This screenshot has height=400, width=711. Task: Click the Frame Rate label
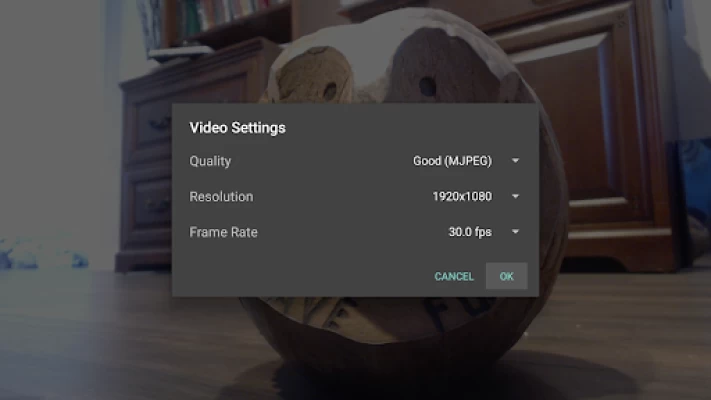(223, 232)
